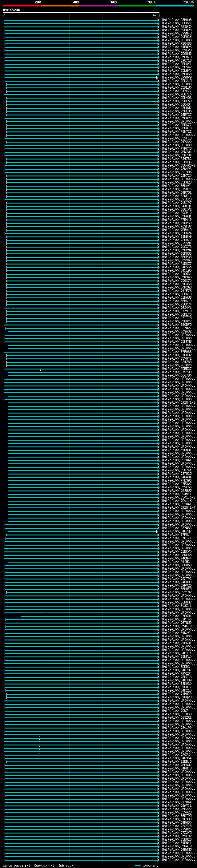This screenshot has width=197, height=868.
Task: Select hit UniRef100_C5XFL3
Action: (177, 139)
